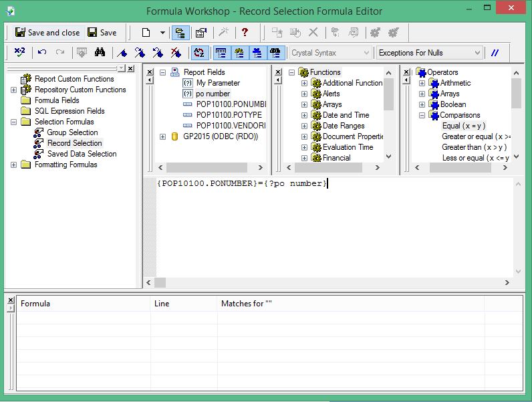Expand the Boolean operators node
Image resolution: width=532 pixels, height=402 pixels.
coord(422,104)
